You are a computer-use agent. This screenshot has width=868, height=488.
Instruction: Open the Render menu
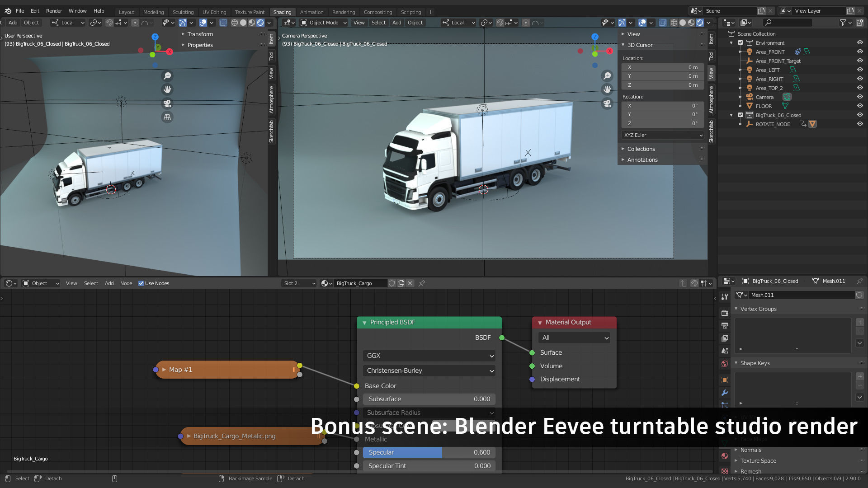click(x=54, y=11)
